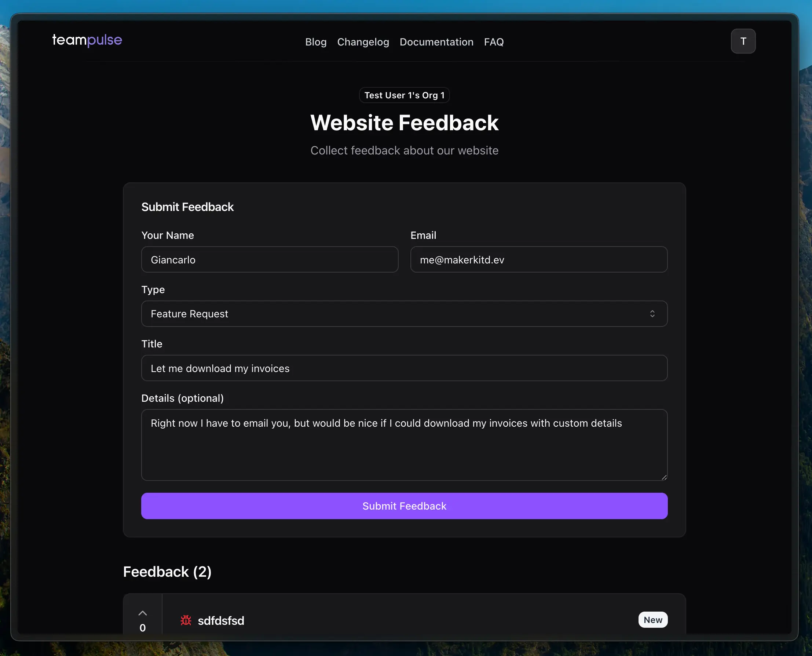Open the FAQ page
Screen dimensions: 812x656
pos(494,42)
